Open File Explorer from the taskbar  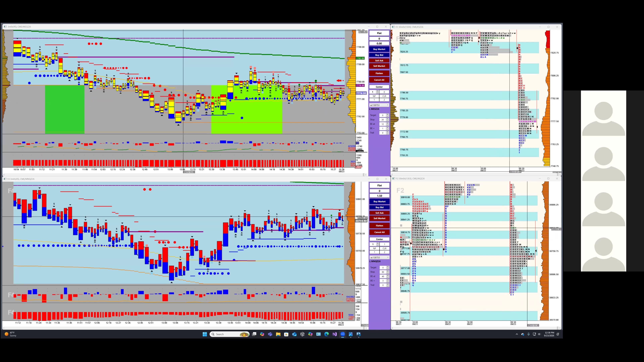(x=278, y=334)
